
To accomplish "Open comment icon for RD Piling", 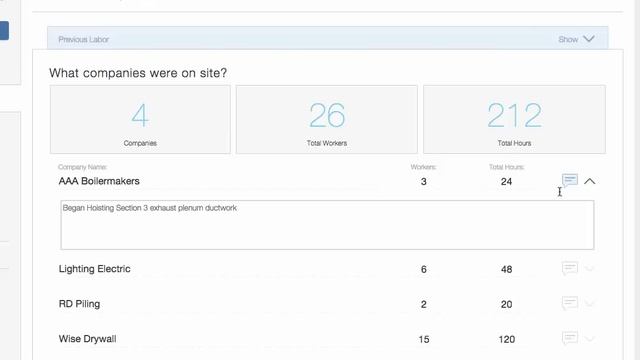I will (570, 303).
